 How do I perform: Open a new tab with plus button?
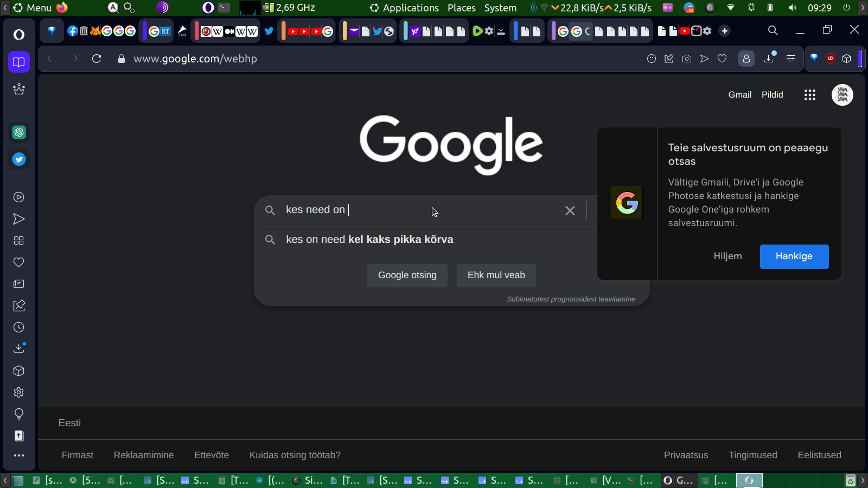[x=725, y=31]
